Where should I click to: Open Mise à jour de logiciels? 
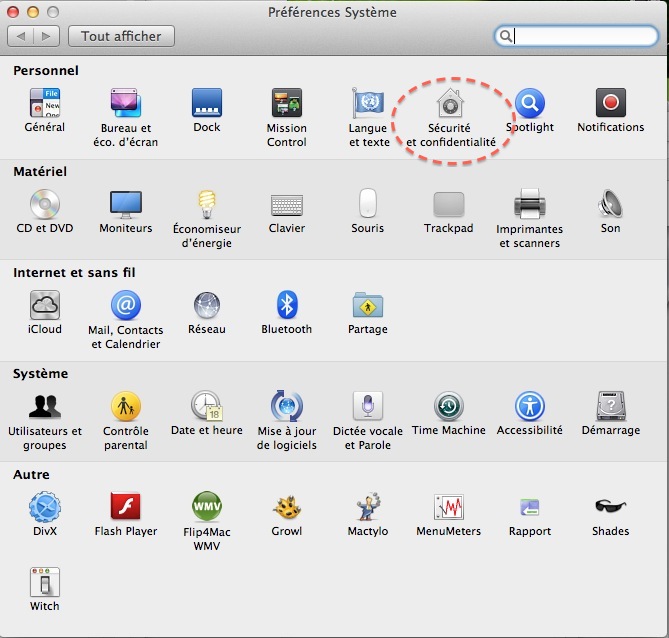pyautogui.click(x=287, y=406)
